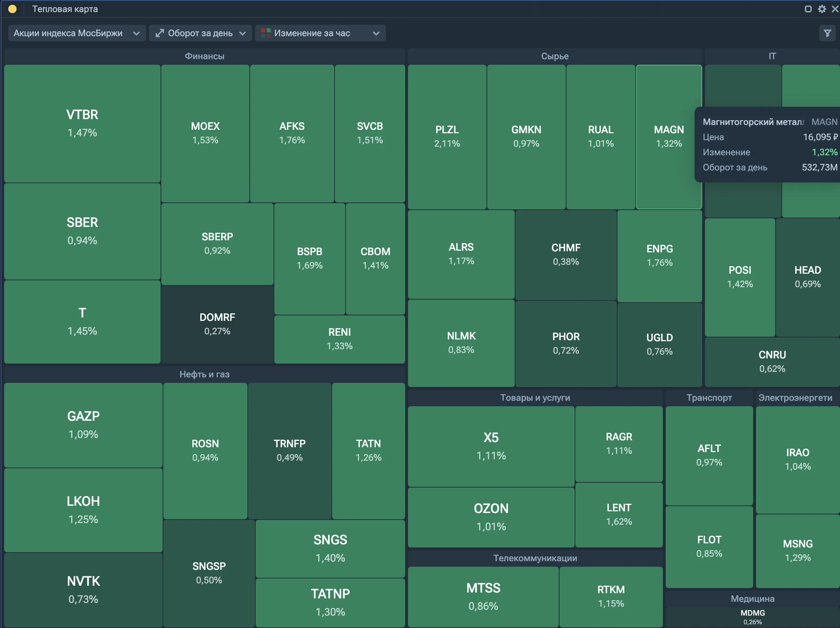Image resolution: width=840 pixels, height=628 pixels.
Task: Select the IT sector header
Action: [772, 56]
